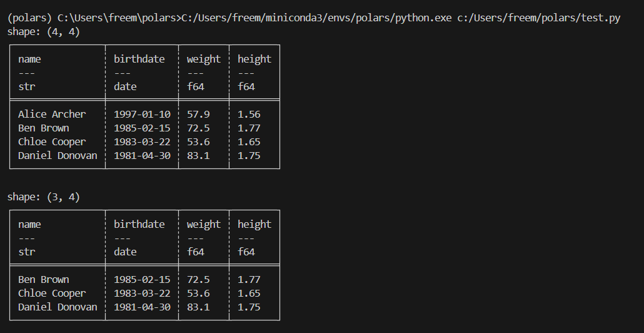Click Ben Brown in the first table

click(44, 128)
